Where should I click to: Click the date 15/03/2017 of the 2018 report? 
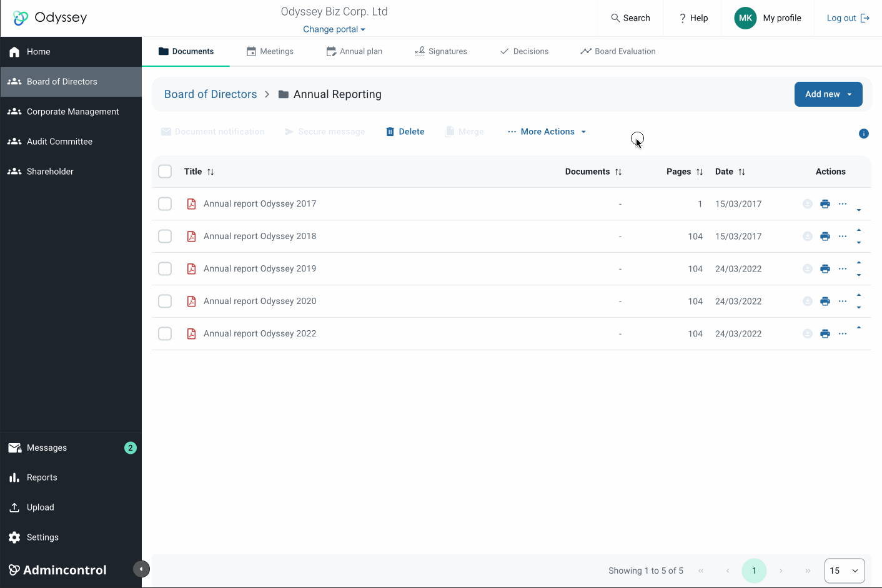[738, 237]
